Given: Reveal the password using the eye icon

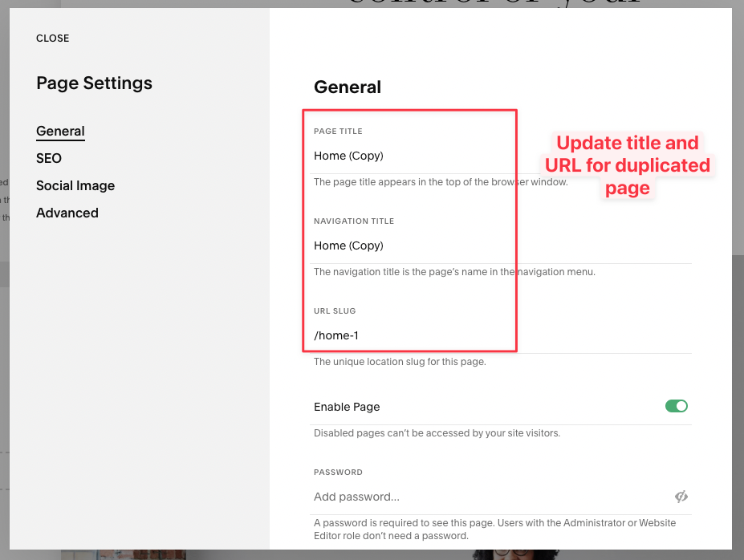Looking at the screenshot, I should (x=681, y=497).
